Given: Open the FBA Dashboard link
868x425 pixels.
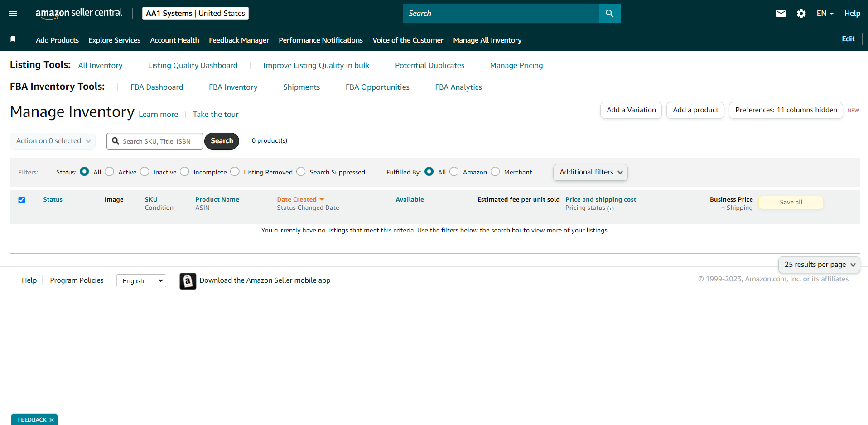Looking at the screenshot, I should 157,87.
